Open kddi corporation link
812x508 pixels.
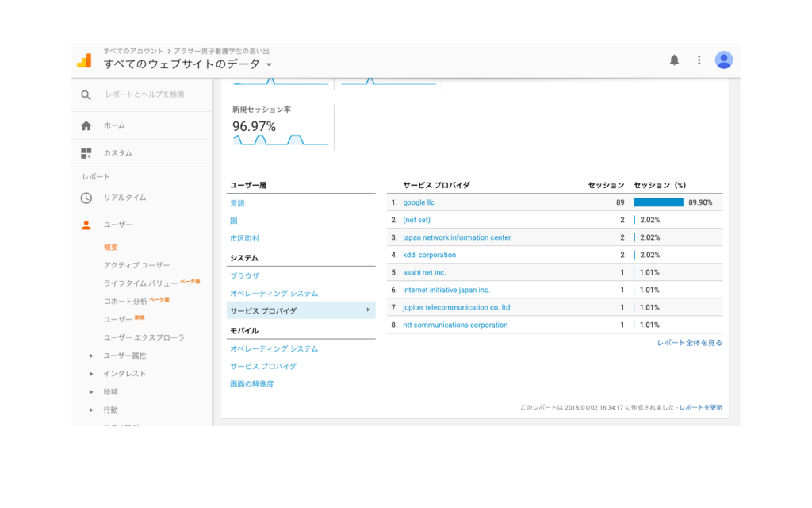(x=429, y=255)
